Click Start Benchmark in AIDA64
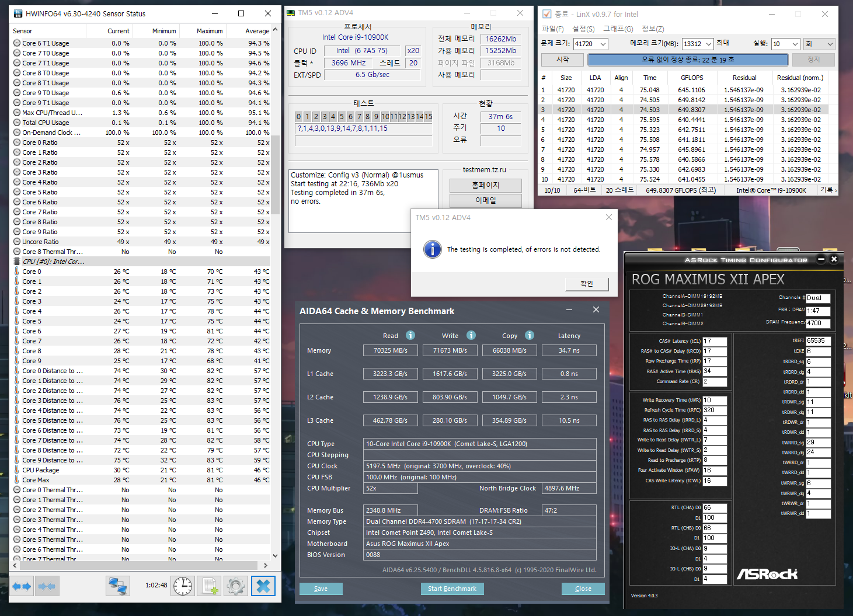 pyautogui.click(x=452, y=589)
